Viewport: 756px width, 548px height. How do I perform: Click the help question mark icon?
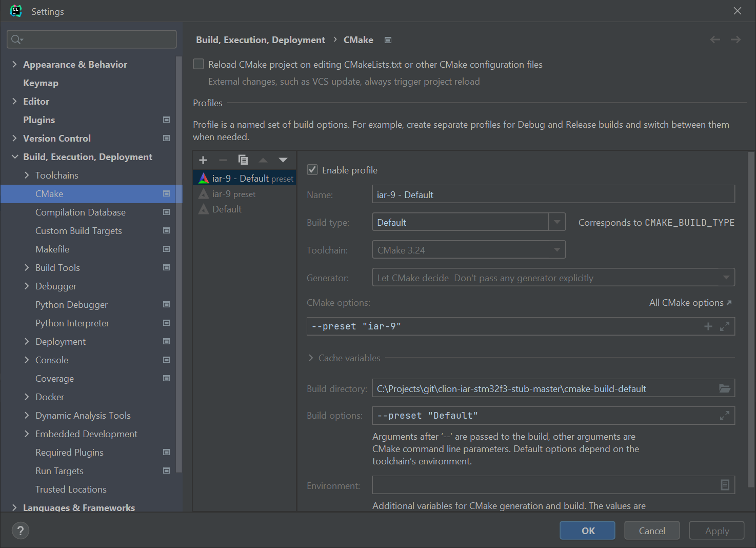pos(21,531)
